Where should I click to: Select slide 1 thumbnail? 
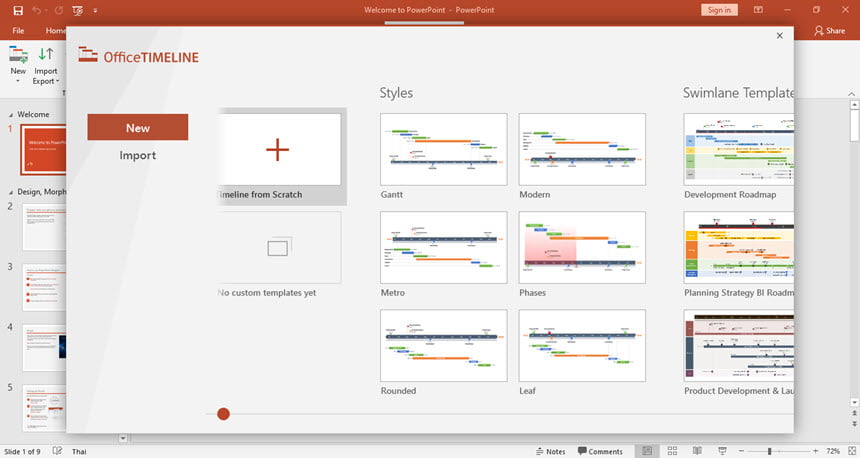[43, 149]
